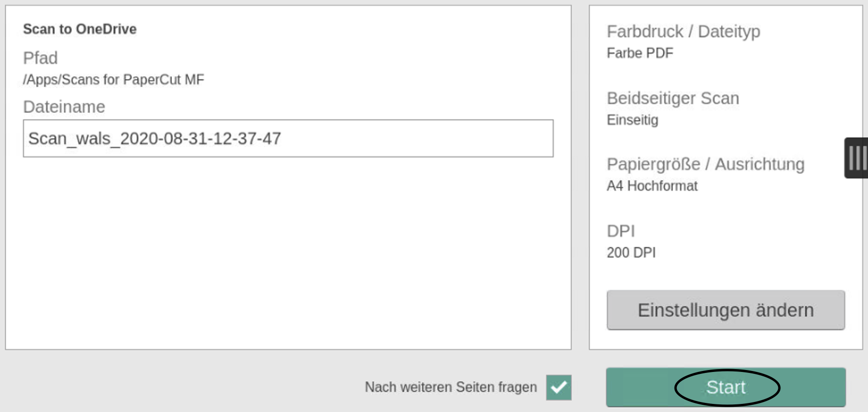Click the Pfad label

tap(40, 58)
